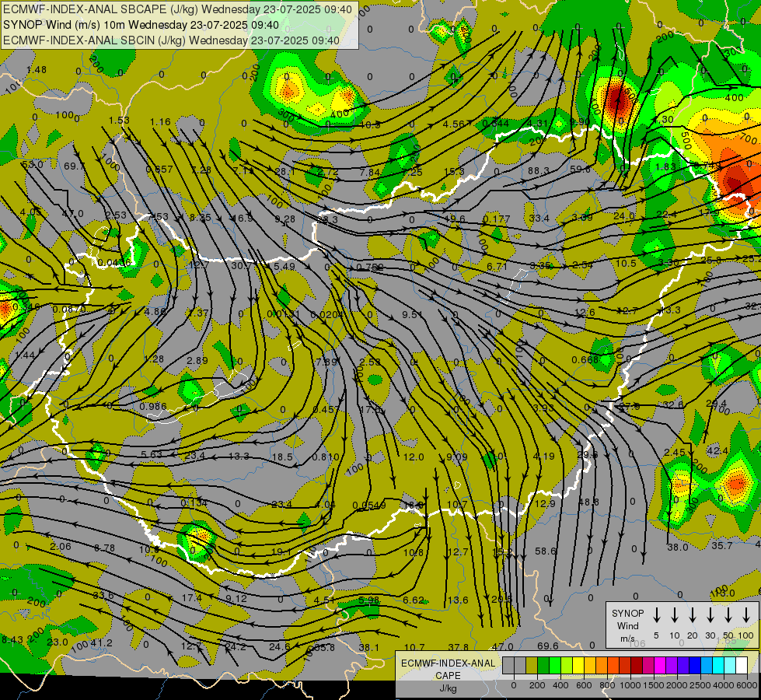Click the '1000' tick label on CAPE scale
The image size is (761, 700).
click(630, 685)
